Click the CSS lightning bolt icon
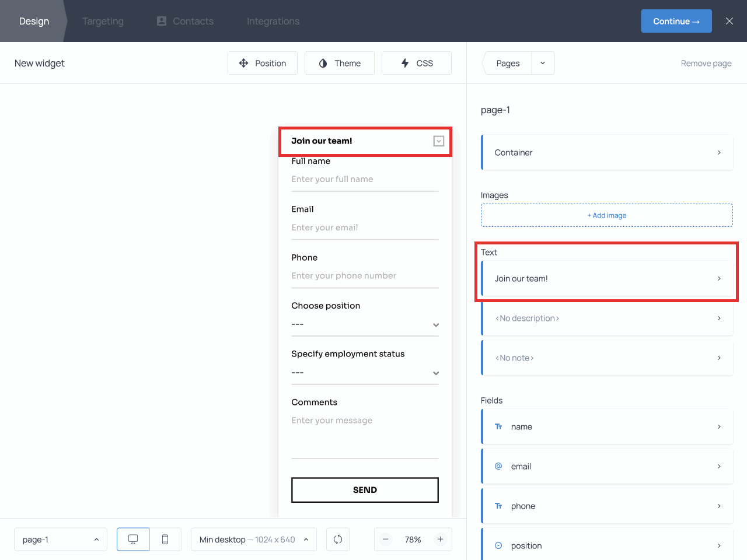The image size is (747, 560). coord(406,63)
